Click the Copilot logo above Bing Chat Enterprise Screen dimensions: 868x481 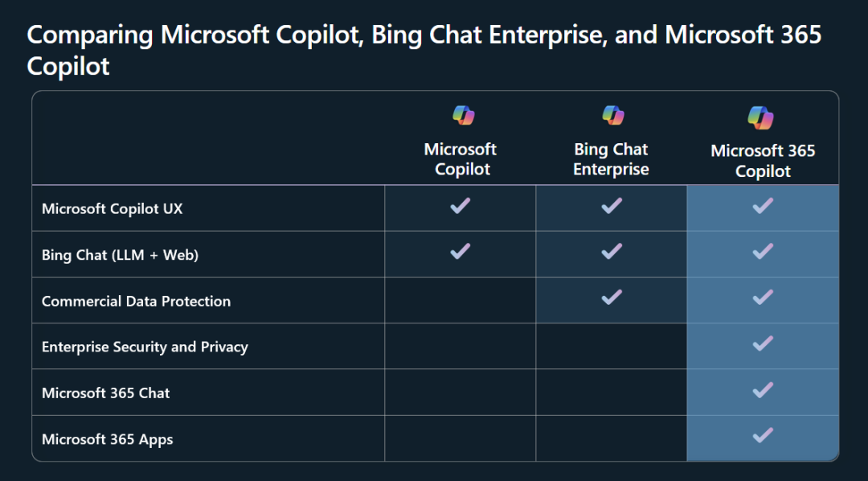coord(612,115)
